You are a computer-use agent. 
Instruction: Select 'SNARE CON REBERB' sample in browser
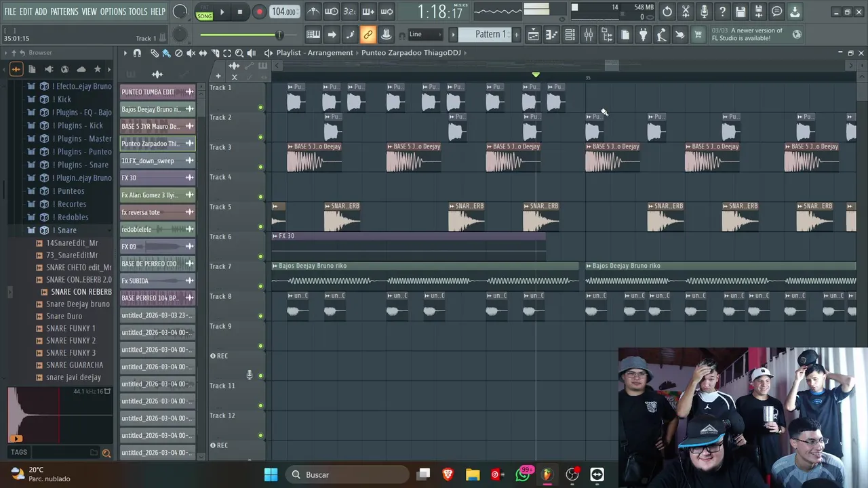(81, 292)
